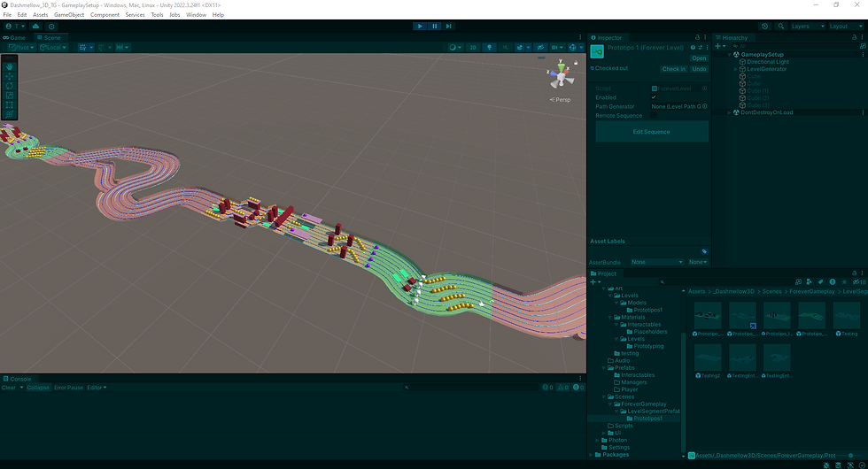Toggle the Hierarchy lock
Image resolution: width=868 pixels, height=469 pixels.
(x=854, y=37)
